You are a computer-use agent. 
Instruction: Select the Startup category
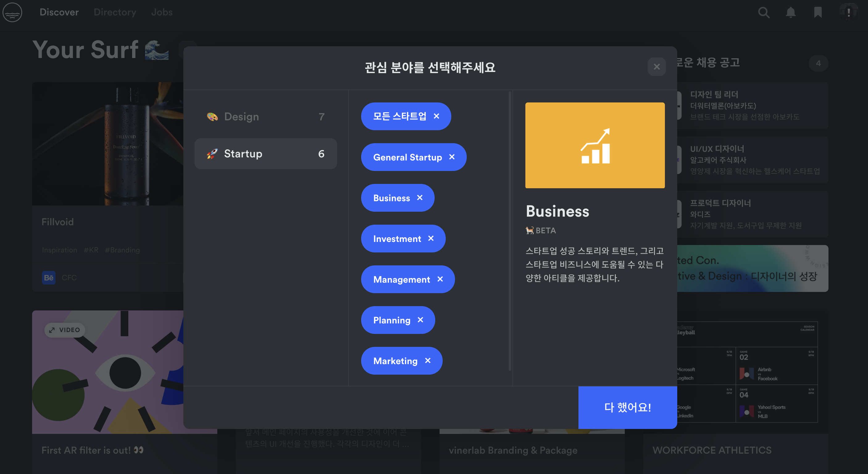click(x=265, y=154)
